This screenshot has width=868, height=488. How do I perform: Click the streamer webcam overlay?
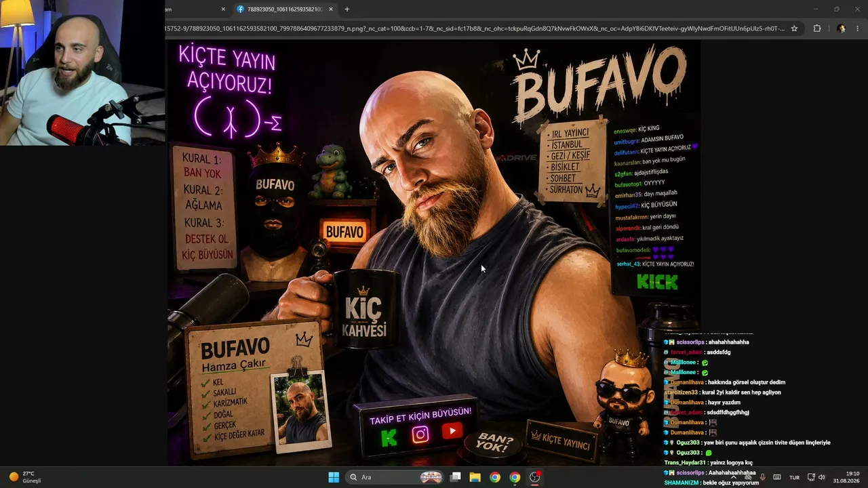82,73
